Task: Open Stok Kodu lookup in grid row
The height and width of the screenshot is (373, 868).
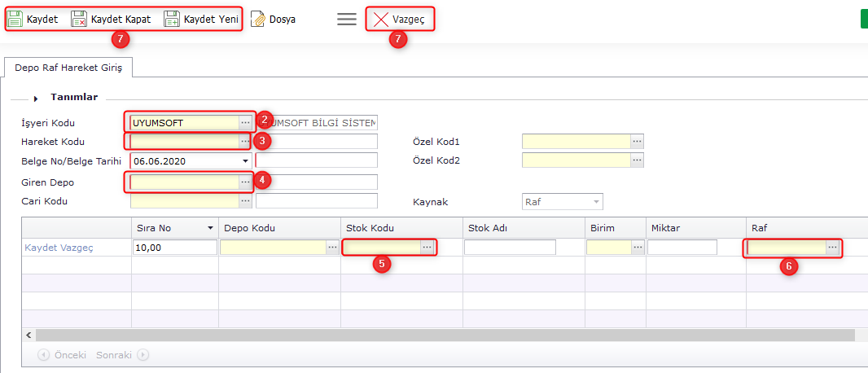Action: [x=427, y=247]
